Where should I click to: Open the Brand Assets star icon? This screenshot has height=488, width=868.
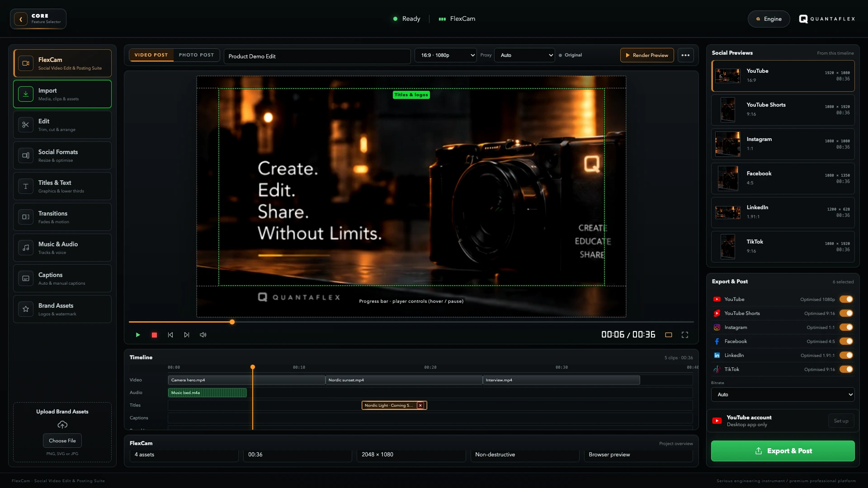[x=26, y=309]
